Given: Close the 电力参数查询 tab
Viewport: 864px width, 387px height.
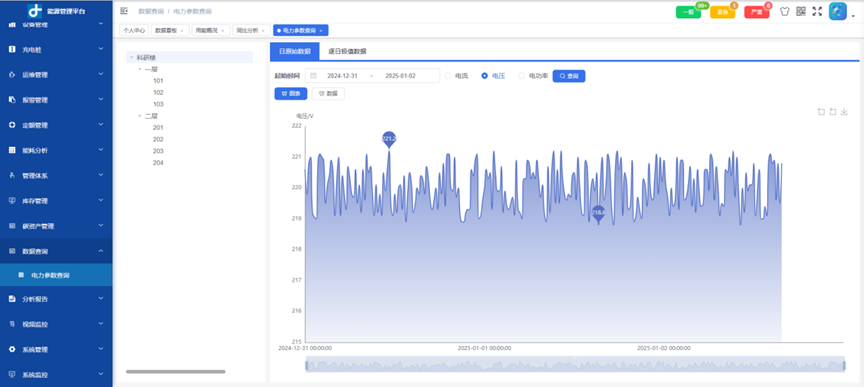Looking at the screenshot, I should [321, 31].
